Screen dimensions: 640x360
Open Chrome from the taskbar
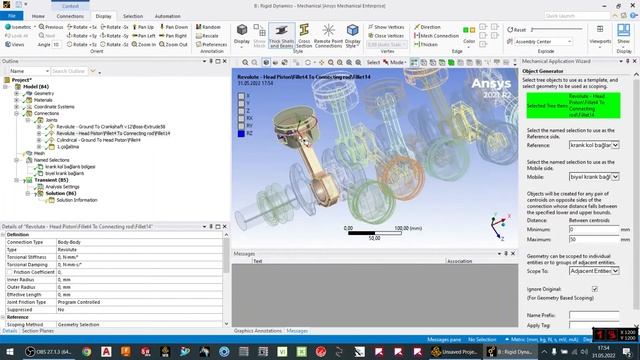tap(87, 351)
